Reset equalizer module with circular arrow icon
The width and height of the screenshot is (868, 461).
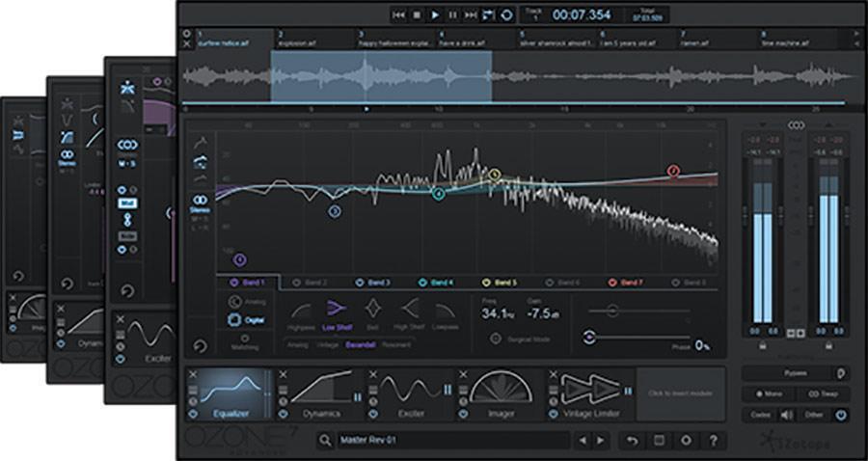pos(201,346)
